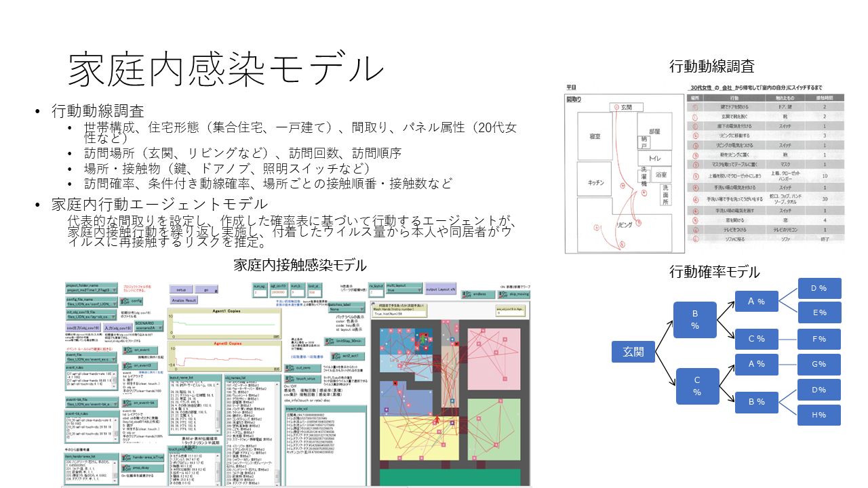
Task: Toggle the act2_act1 switch
Action: click(x=348, y=356)
